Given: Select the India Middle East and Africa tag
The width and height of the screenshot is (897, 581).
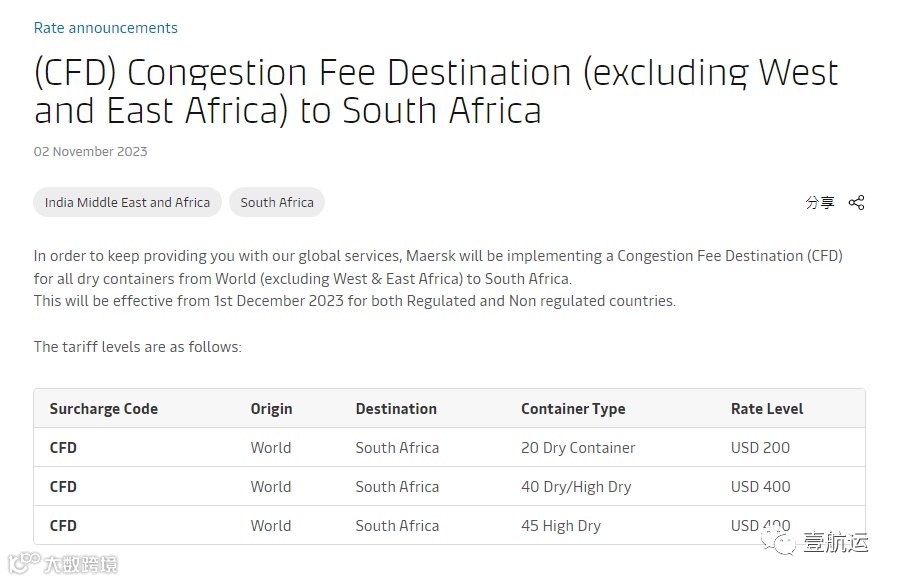Looking at the screenshot, I should pos(127,202).
